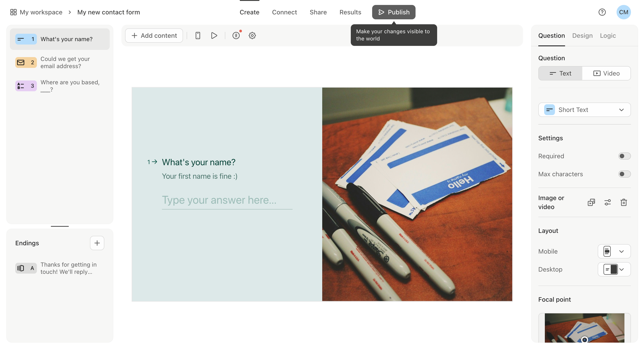Open the CM account avatar

[x=624, y=12]
